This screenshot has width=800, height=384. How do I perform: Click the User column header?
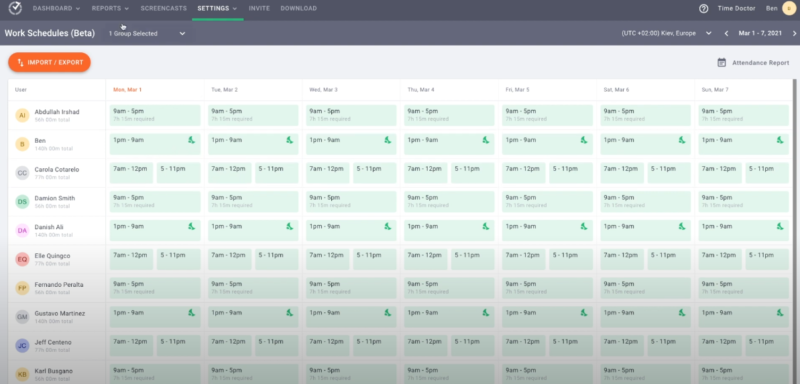(20, 90)
